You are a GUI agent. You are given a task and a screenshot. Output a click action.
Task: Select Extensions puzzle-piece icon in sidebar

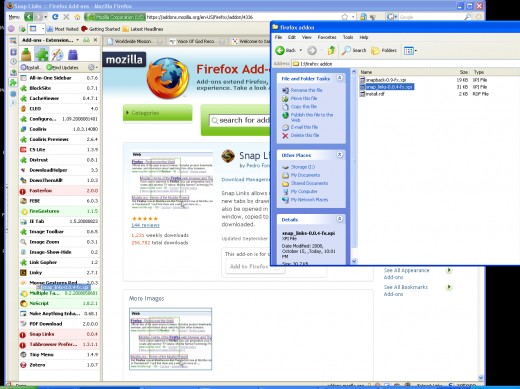pos(42,54)
